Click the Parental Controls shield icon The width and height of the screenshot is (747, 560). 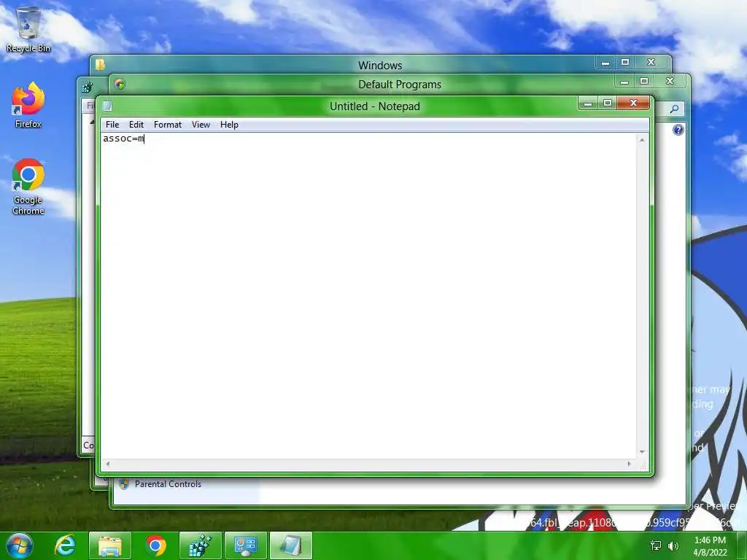(124, 484)
